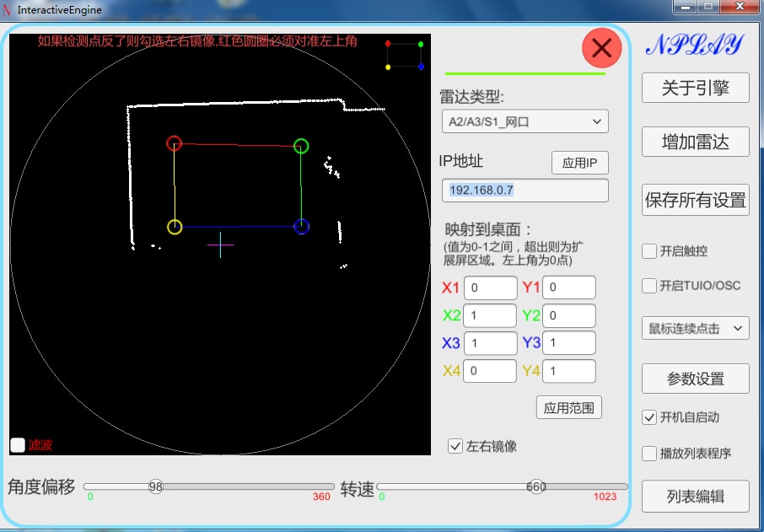Click the 增加雷达 button

696,142
